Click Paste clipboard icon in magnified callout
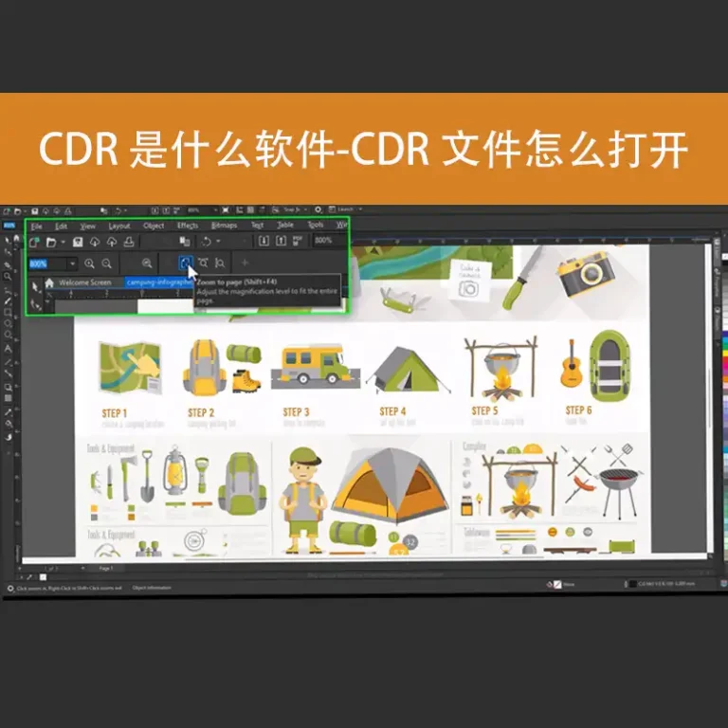This screenshot has width=728, height=728. (x=184, y=242)
